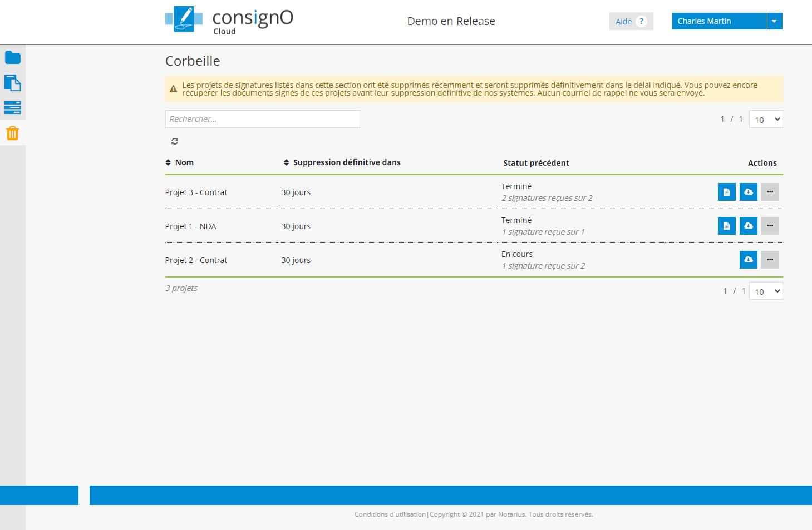Image resolution: width=812 pixels, height=530 pixels.
Task: Sort by Suppression définitive dans column
Action: tap(342, 162)
